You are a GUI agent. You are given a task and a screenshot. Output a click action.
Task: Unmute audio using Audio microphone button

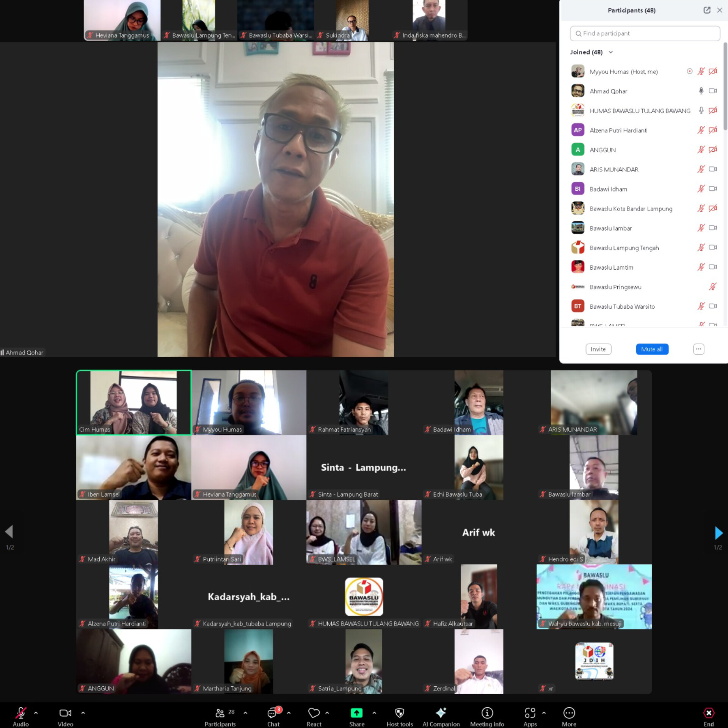click(x=21, y=713)
